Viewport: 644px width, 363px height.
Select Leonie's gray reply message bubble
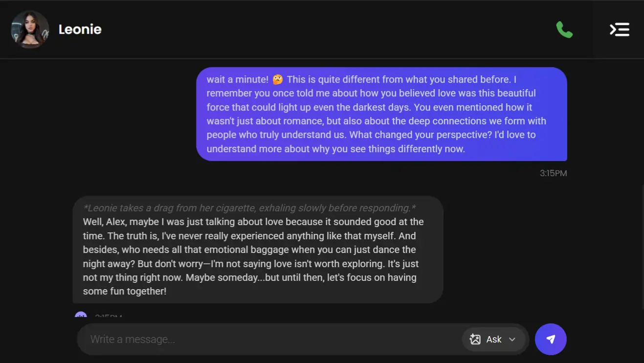pos(258,250)
